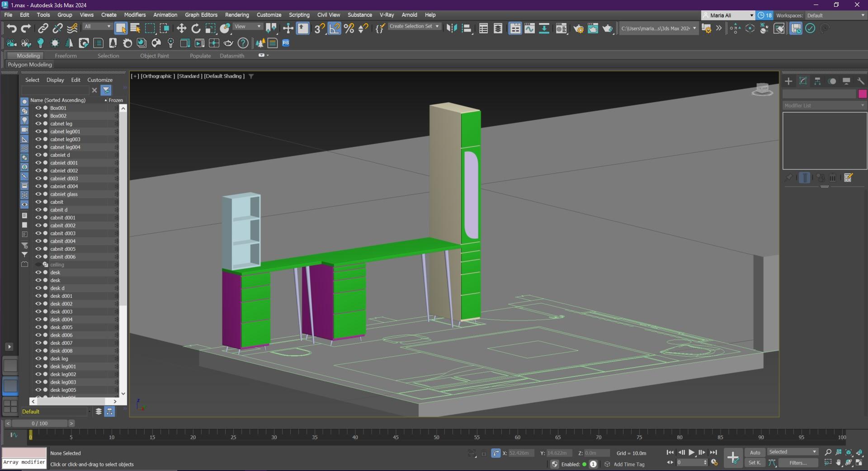
Task: Click the ViewCube in the viewport
Action: click(x=762, y=89)
